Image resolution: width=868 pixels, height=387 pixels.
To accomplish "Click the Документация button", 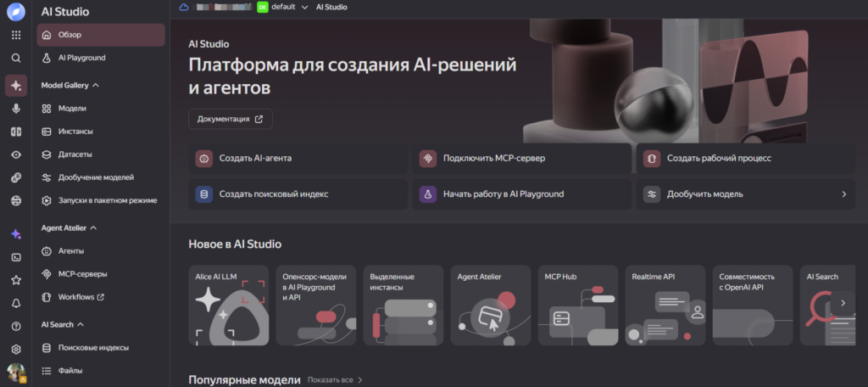I will coord(231,119).
